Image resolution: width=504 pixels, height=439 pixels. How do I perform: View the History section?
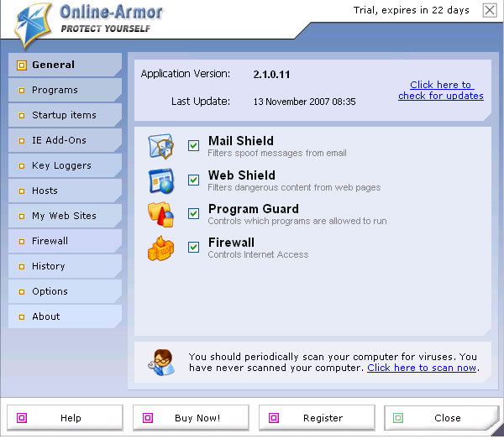pyautogui.click(x=65, y=266)
